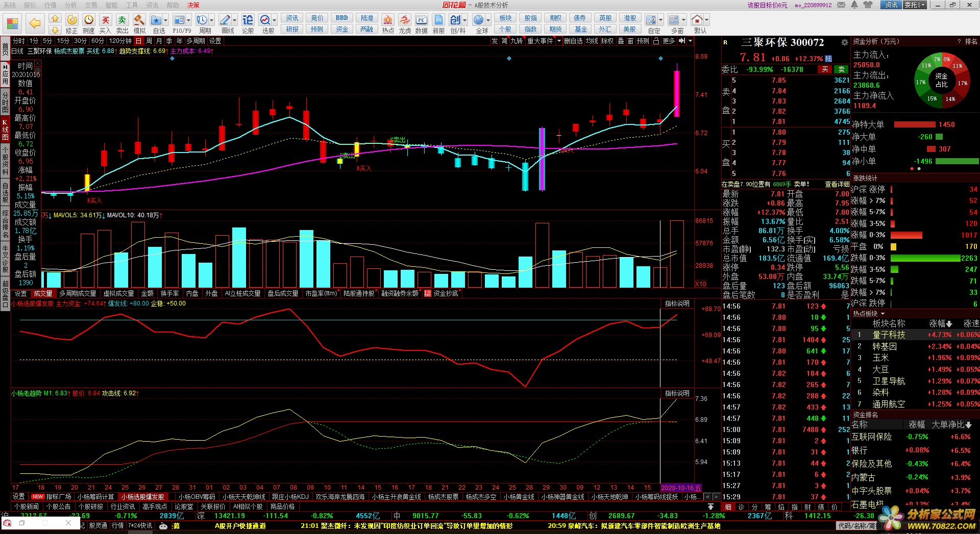Open the 模拟 simulated trading gavel icon
The height and width of the screenshot is (534, 980).
(x=139, y=20)
